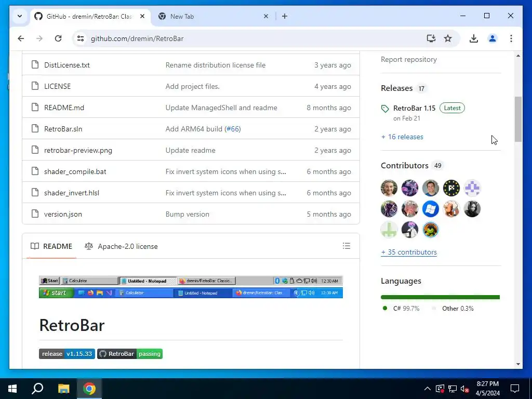Click the '+ 35 contributors' link
The width and height of the screenshot is (532, 399).
(409, 252)
